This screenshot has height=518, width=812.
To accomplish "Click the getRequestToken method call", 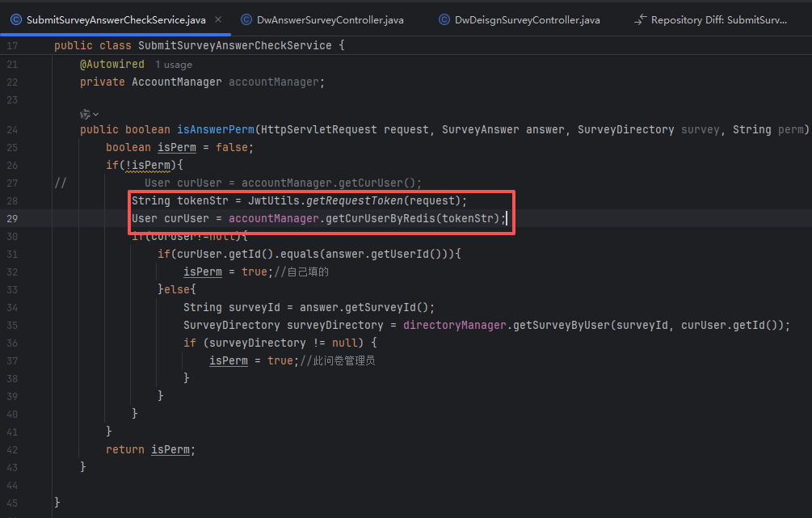I will [354, 200].
